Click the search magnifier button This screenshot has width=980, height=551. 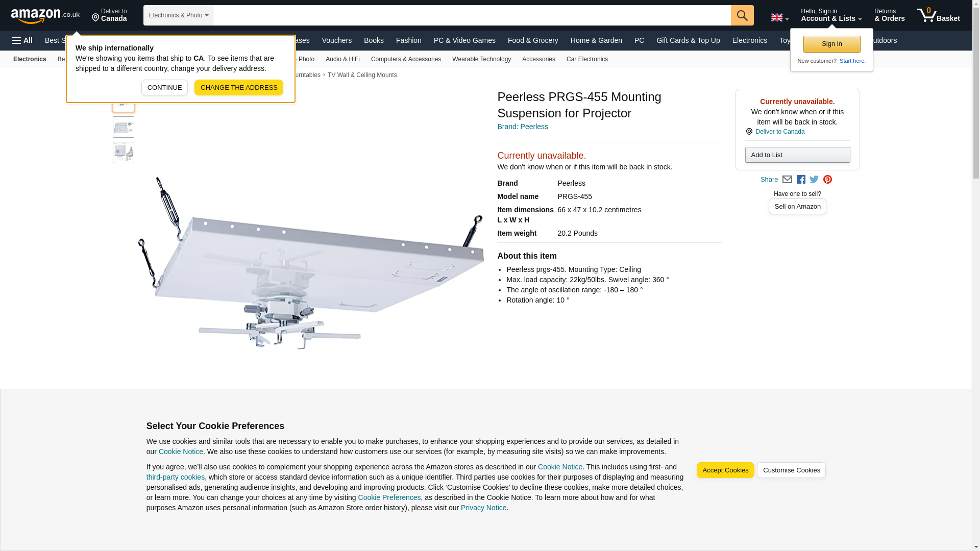pos(742,15)
